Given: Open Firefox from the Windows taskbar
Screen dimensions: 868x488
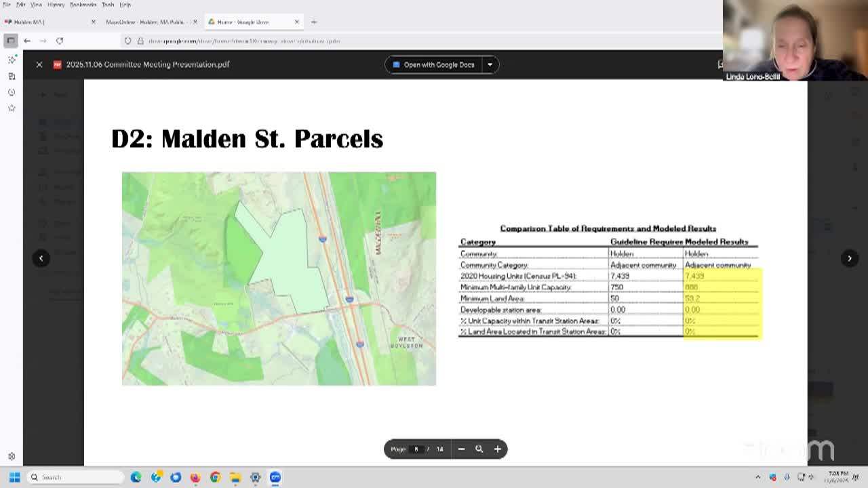Looking at the screenshot, I should coord(195,477).
